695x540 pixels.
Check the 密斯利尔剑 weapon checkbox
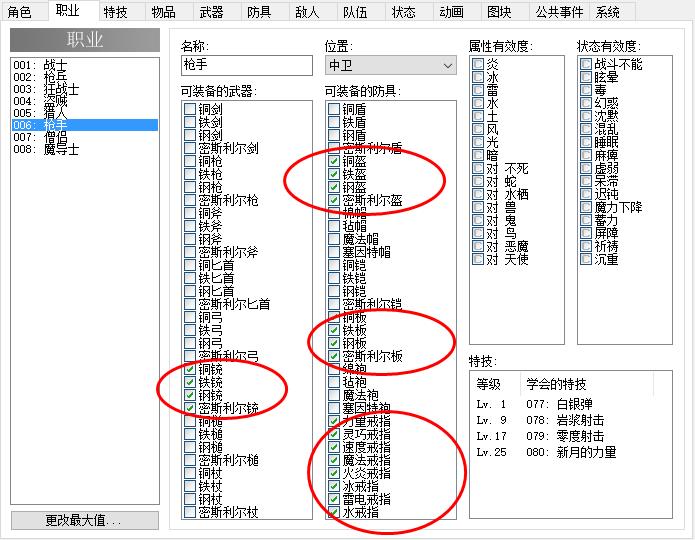[190, 148]
